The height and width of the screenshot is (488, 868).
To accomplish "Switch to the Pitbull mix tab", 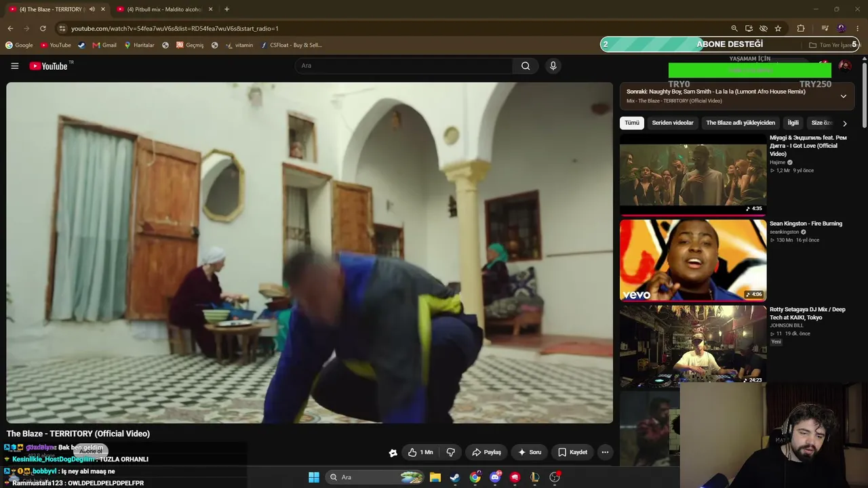I will click(164, 9).
